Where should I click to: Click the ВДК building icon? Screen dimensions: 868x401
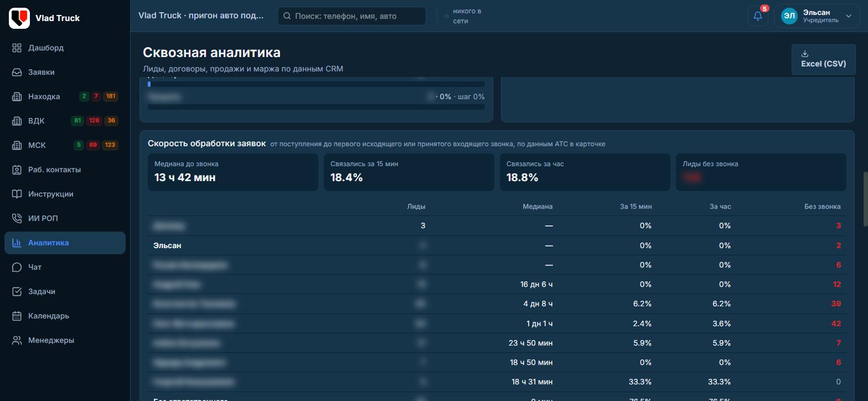click(x=17, y=121)
